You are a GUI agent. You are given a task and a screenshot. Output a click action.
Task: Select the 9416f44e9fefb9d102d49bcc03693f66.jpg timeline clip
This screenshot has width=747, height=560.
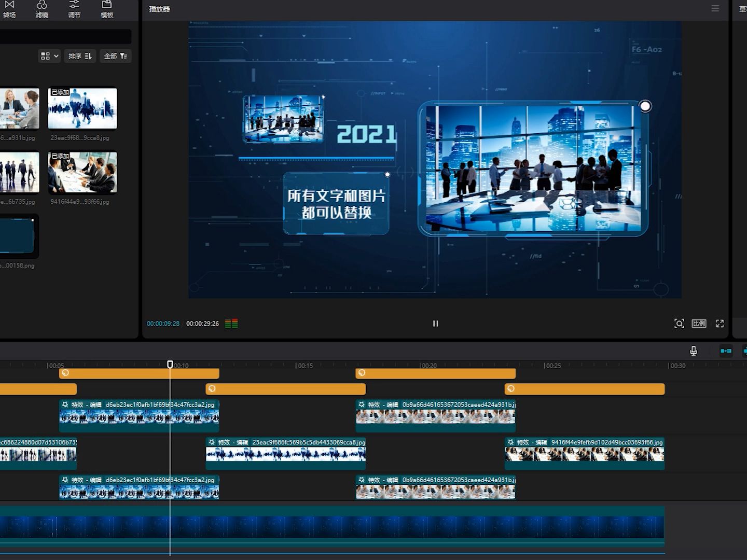pyautogui.click(x=585, y=453)
